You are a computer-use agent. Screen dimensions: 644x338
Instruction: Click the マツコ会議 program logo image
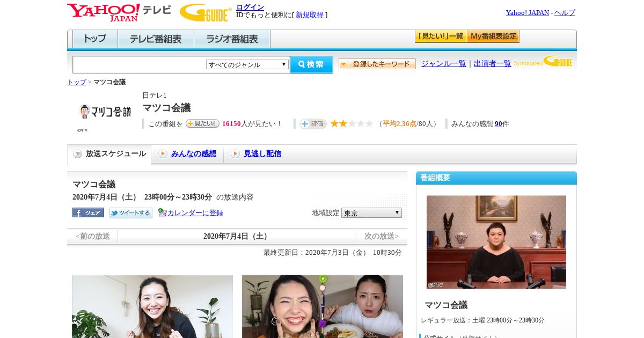(x=105, y=112)
